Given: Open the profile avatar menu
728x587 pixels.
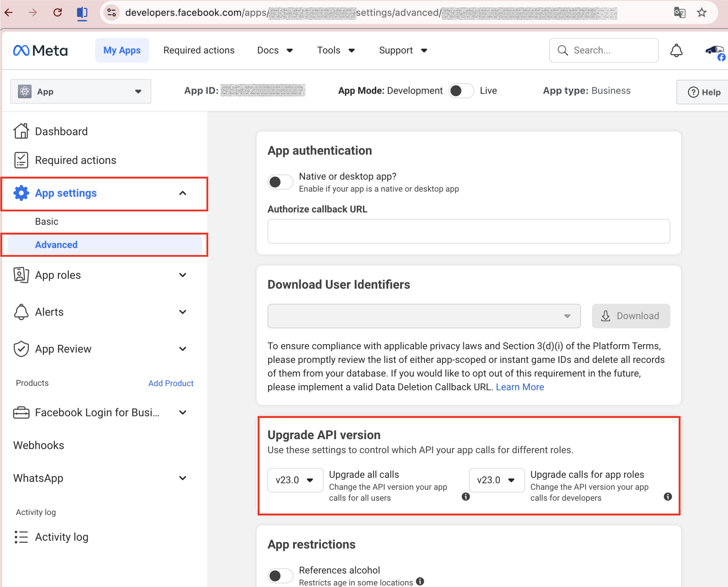Looking at the screenshot, I should [715, 52].
